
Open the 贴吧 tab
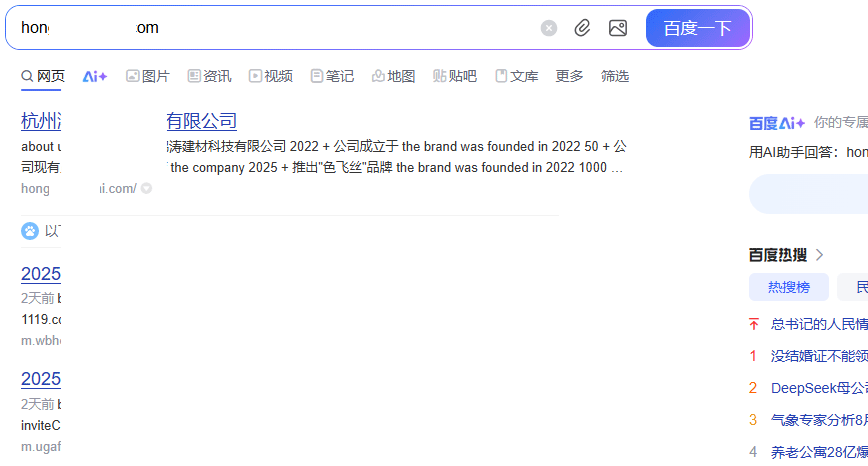tap(455, 76)
